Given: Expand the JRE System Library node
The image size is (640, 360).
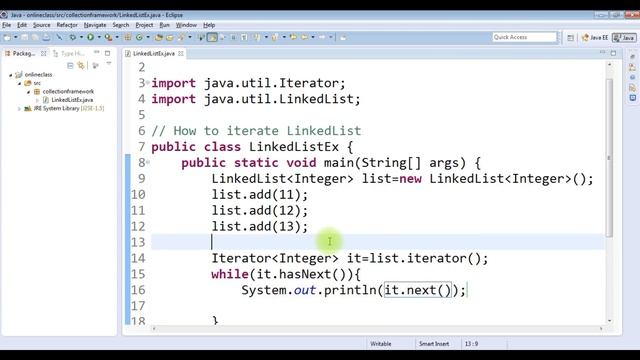Looking at the screenshot, I should [19, 109].
